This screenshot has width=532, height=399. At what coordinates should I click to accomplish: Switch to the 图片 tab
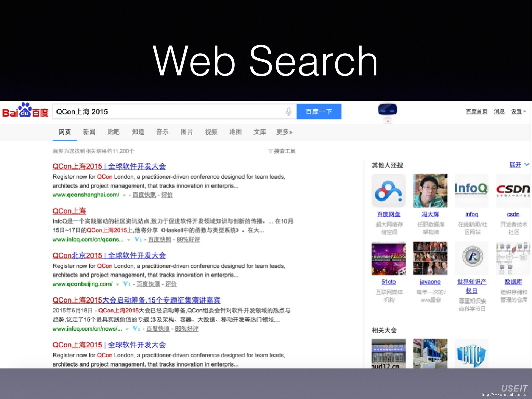187,132
